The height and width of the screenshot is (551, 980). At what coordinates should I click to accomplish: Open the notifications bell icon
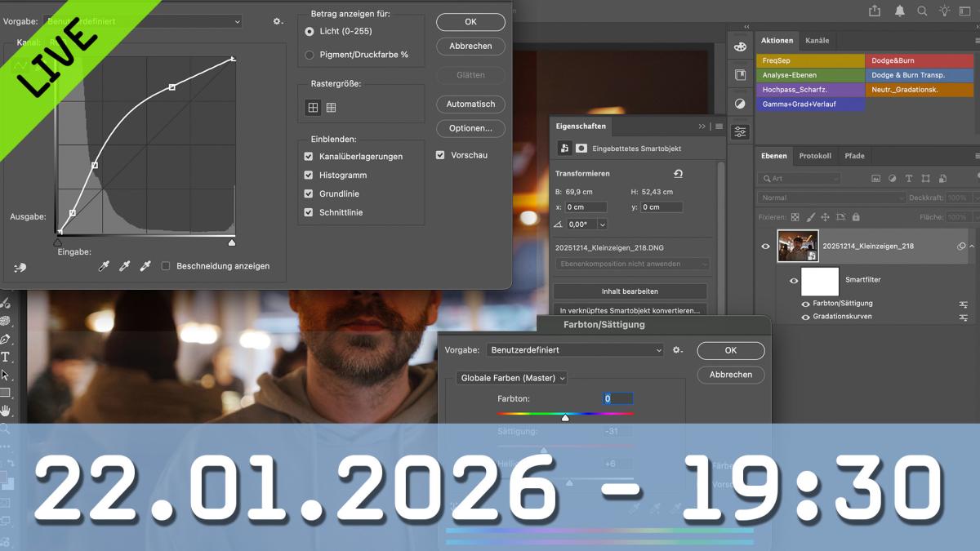[x=899, y=11]
